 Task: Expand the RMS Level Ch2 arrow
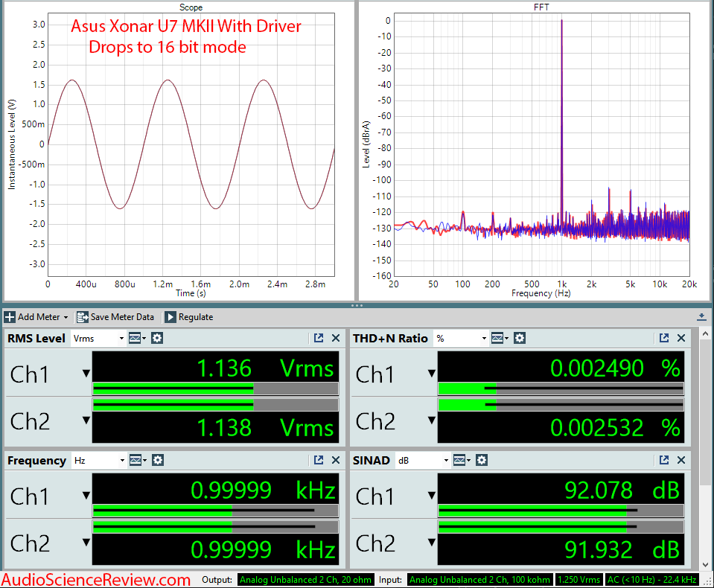tap(86, 420)
